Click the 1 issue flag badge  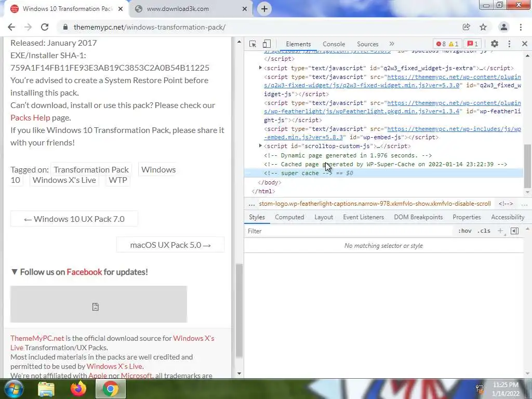(x=472, y=44)
